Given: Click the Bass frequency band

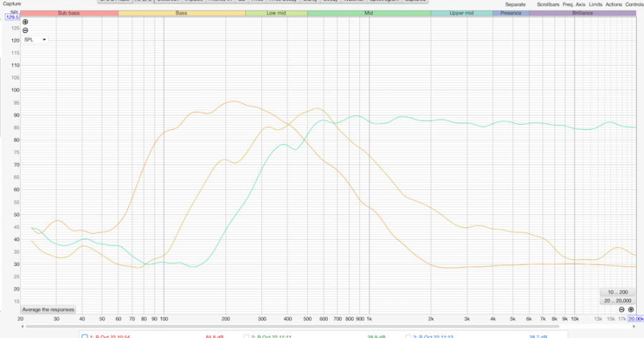Looking at the screenshot, I should 182,13.
